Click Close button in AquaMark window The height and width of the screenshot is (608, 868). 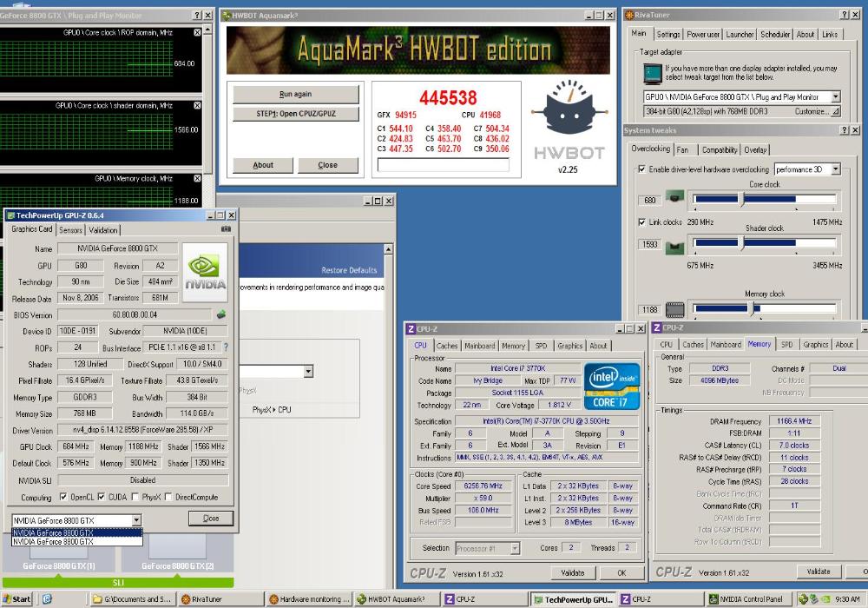click(x=328, y=165)
